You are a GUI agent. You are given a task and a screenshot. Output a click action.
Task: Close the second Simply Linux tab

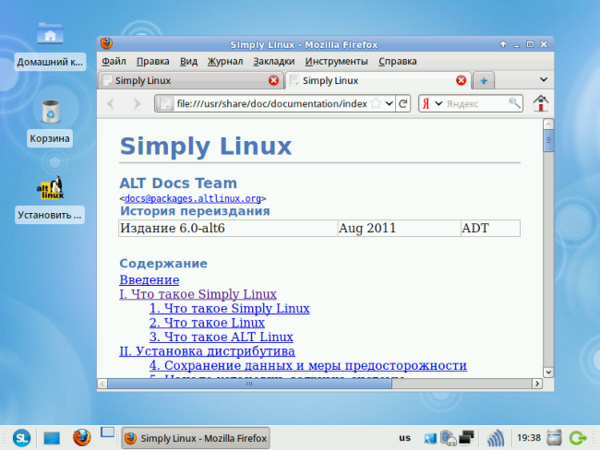pos(461,80)
